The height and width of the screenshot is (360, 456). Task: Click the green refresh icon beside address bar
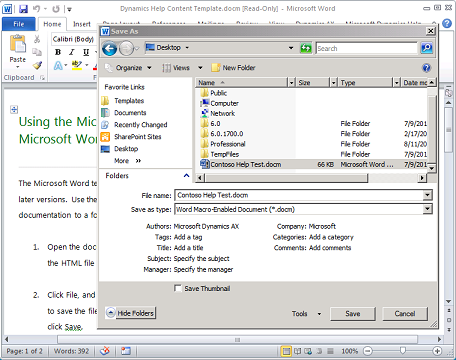point(306,48)
